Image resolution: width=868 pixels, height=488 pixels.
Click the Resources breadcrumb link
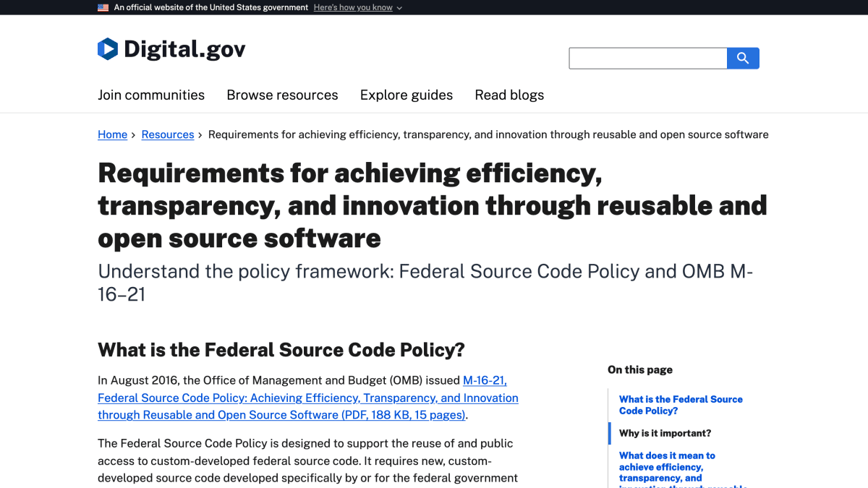pyautogui.click(x=168, y=134)
